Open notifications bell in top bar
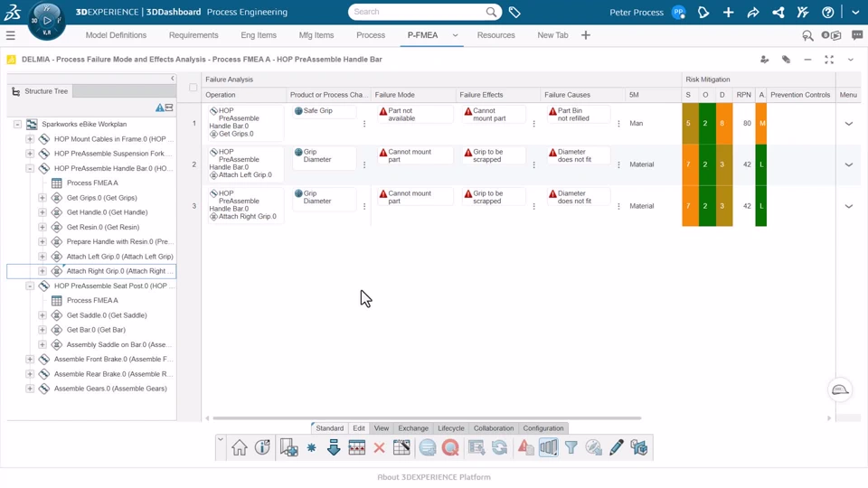 pyautogui.click(x=703, y=12)
